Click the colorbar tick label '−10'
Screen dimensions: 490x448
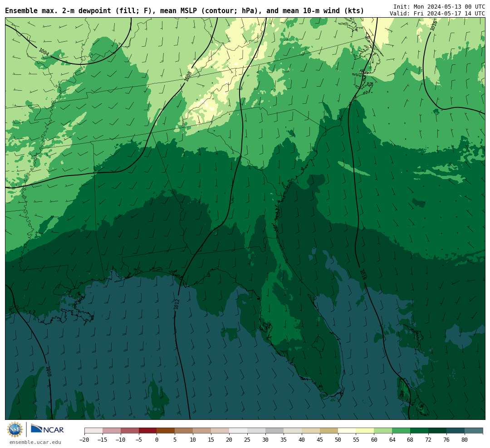point(121,440)
